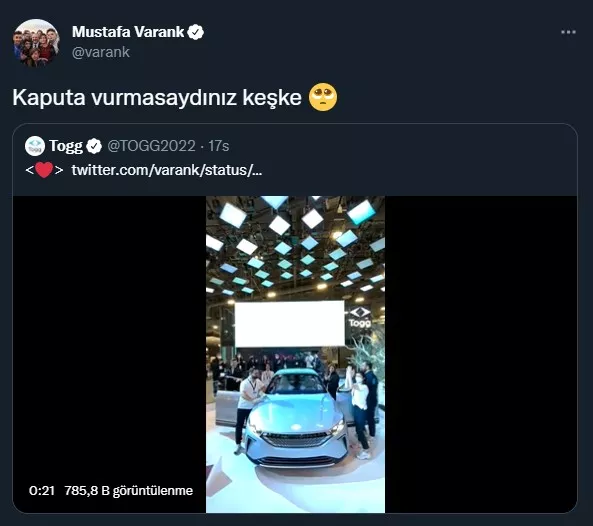Click the 17s timestamp on quoted tweet
593x526 pixels.
[x=219, y=146]
